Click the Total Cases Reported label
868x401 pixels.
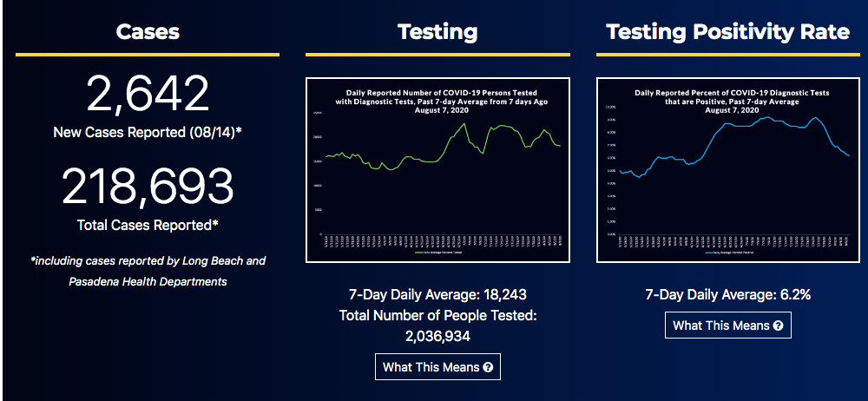[x=148, y=225]
